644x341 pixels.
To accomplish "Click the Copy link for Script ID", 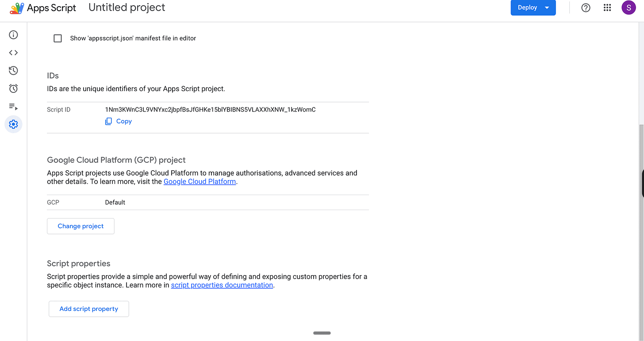I will (x=124, y=121).
